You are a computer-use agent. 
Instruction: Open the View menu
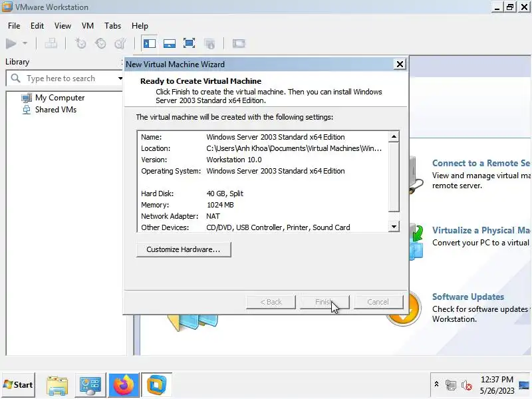pyautogui.click(x=63, y=26)
